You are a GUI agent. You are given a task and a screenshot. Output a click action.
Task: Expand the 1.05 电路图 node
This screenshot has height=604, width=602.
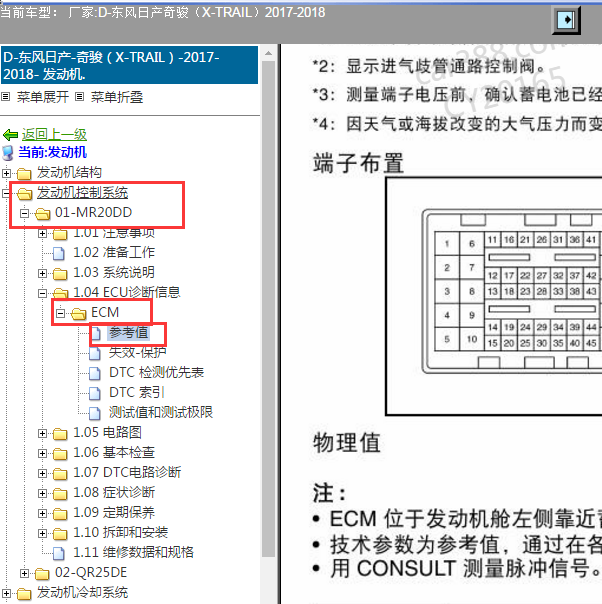coord(42,434)
